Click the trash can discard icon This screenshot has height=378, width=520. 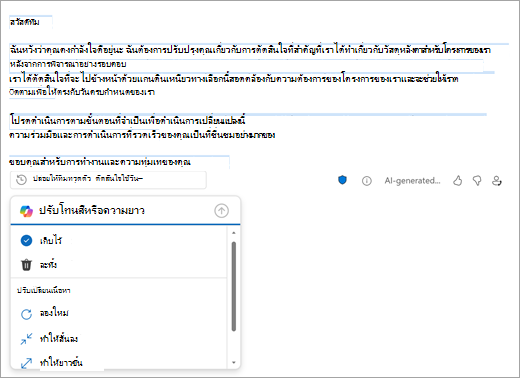26,265
